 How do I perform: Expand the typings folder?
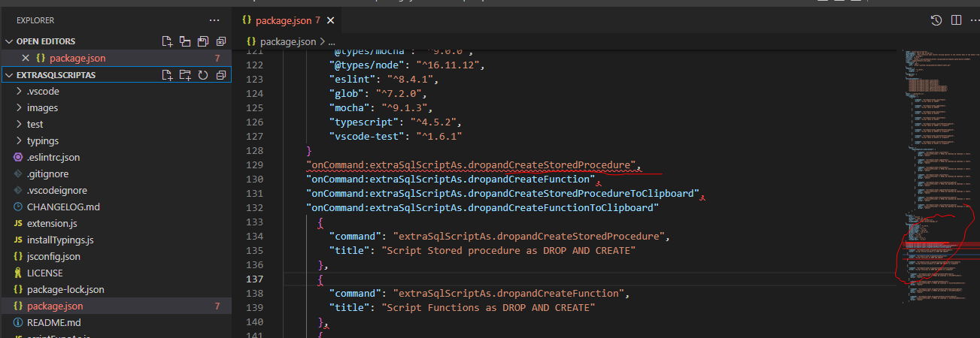point(42,141)
